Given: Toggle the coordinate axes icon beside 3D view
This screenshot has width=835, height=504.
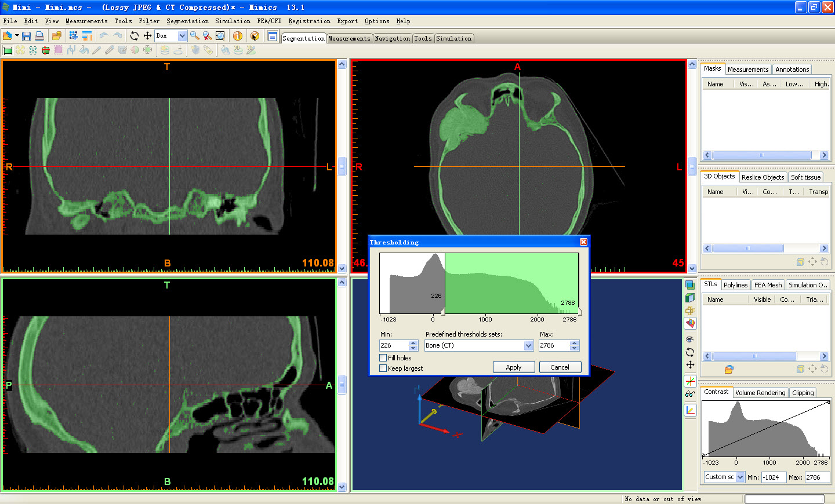Looking at the screenshot, I should tap(690, 410).
